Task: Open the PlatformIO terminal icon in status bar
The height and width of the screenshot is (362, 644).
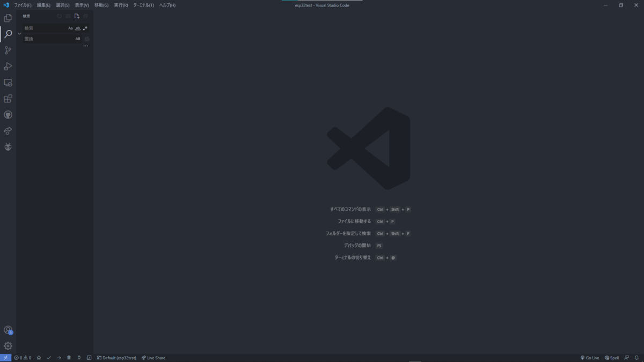Action: (x=89, y=358)
